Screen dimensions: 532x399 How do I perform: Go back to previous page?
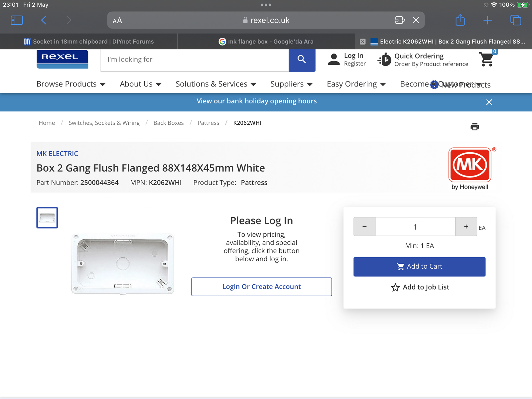44,20
